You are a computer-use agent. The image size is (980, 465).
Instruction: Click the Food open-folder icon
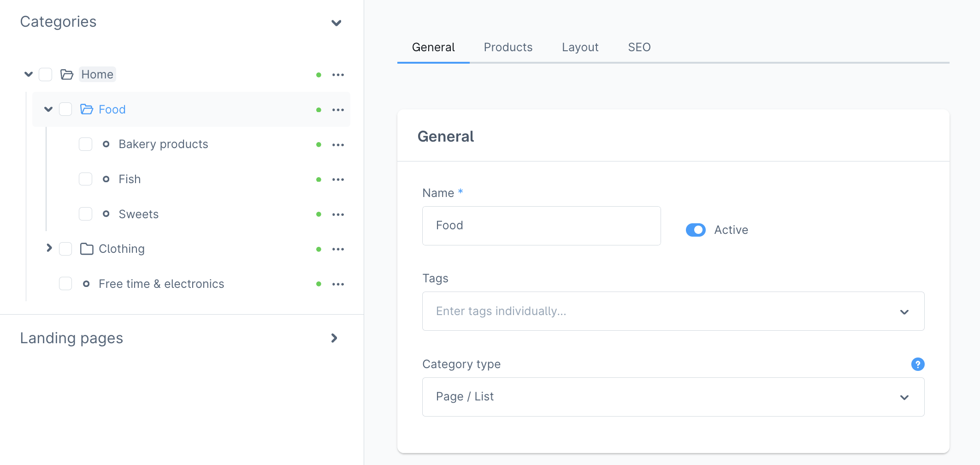[x=87, y=109]
